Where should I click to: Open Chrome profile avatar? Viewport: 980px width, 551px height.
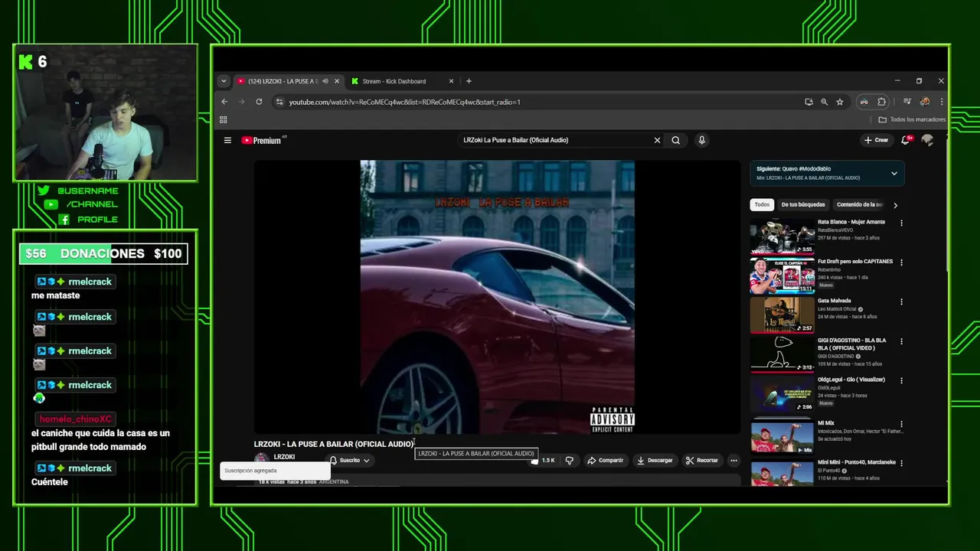(925, 102)
